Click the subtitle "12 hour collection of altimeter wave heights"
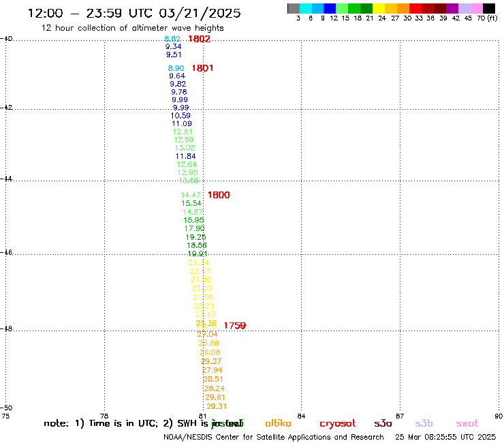Screen dimensions: 504x443 coord(132,28)
